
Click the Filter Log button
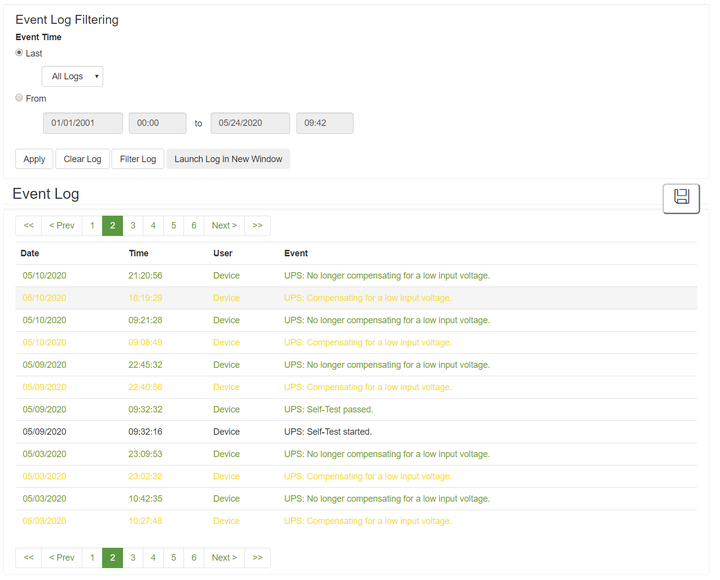[x=138, y=159]
